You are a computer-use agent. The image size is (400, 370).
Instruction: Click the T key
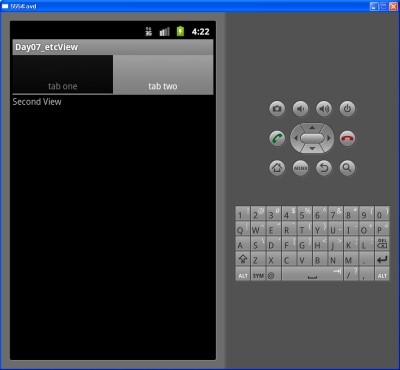click(x=304, y=229)
